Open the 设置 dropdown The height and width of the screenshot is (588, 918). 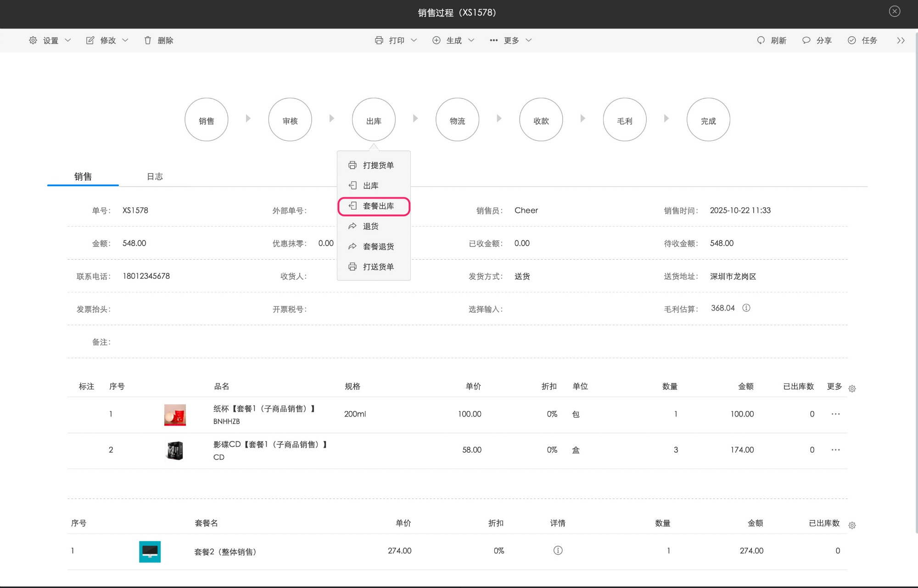coord(50,40)
